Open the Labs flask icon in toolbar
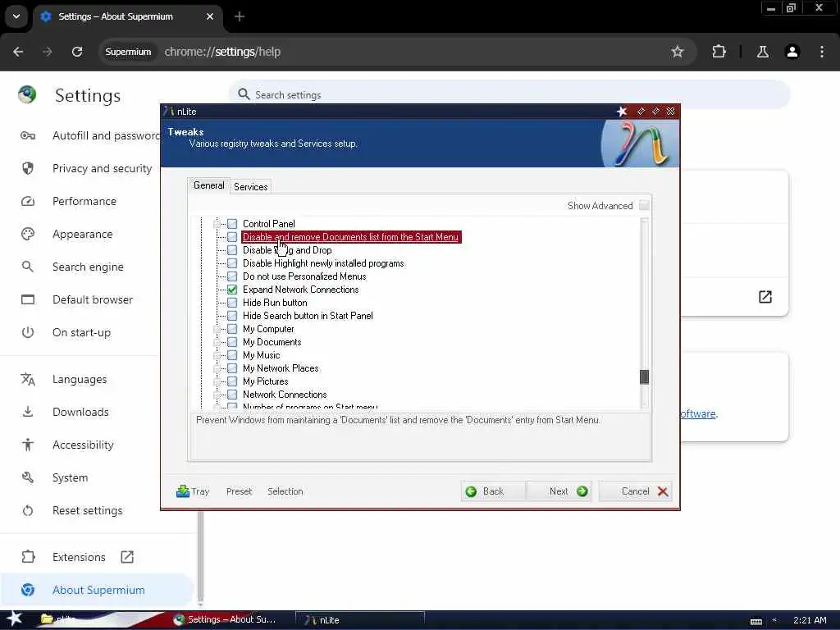The height and width of the screenshot is (630, 840). point(762,52)
